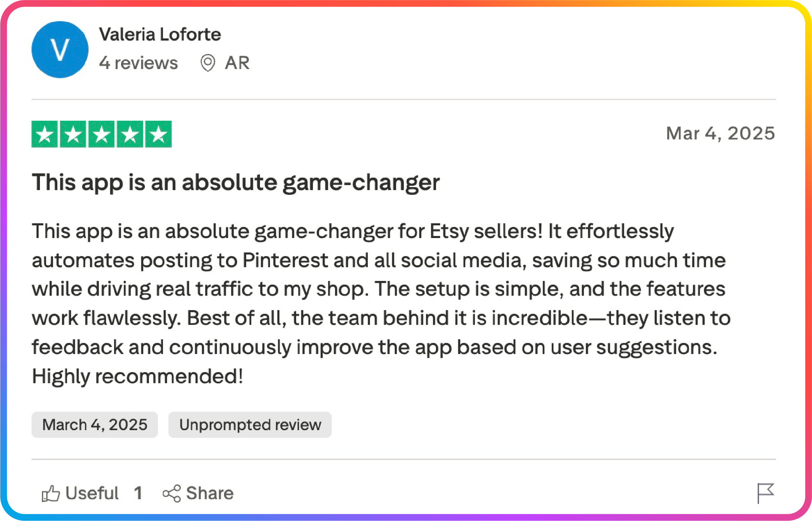Click the Unprompted review tag
812x521 pixels.
pyautogui.click(x=250, y=425)
